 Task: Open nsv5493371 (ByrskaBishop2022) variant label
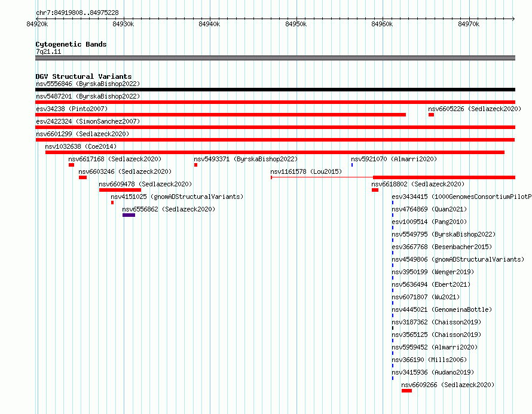pos(246,159)
